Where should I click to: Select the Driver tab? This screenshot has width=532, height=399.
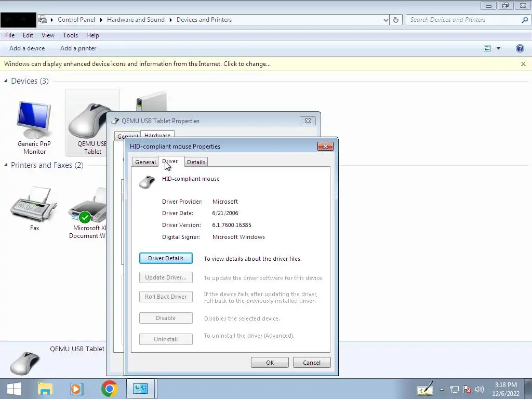(171, 161)
